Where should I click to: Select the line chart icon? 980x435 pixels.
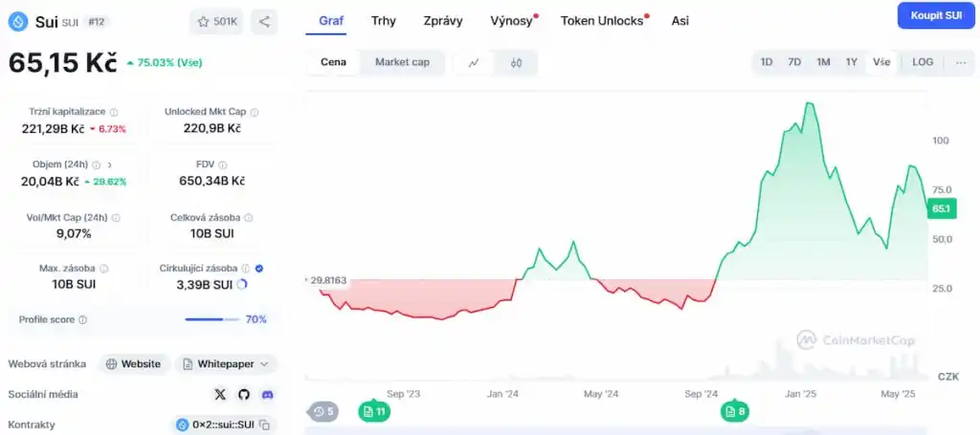tap(475, 63)
